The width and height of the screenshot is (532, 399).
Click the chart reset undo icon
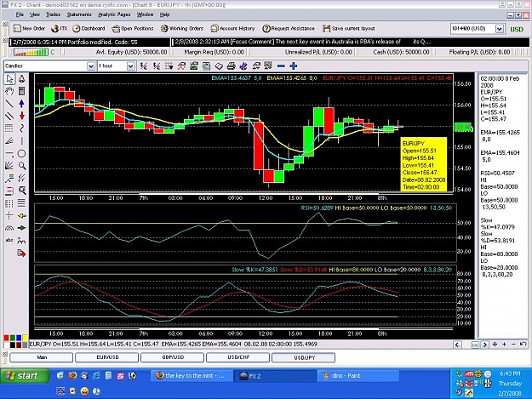pyautogui.click(x=523, y=345)
